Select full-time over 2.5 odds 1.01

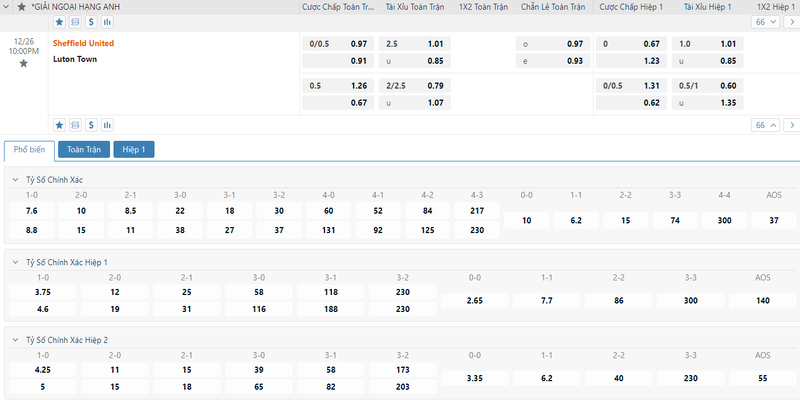(x=415, y=44)
